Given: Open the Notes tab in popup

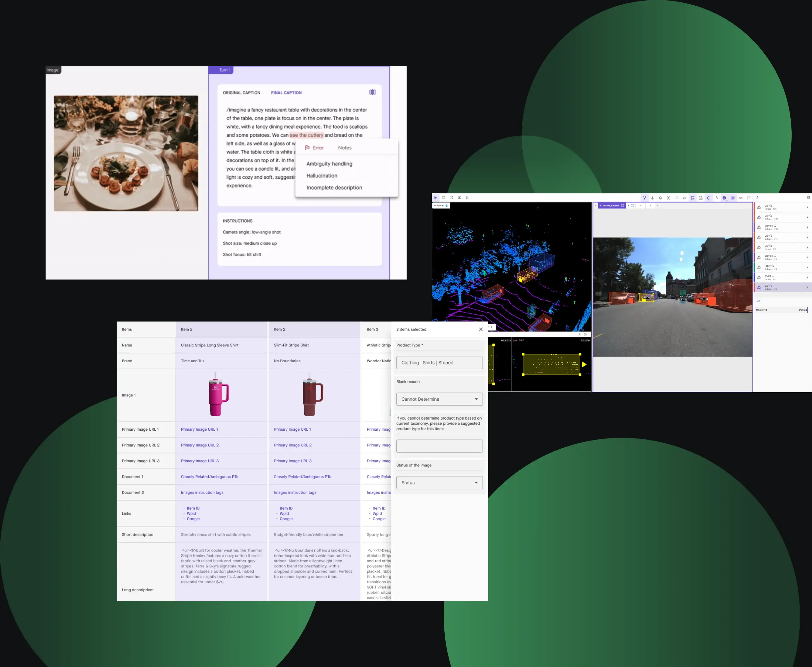Looking at the screenshot, I should (x=345, y=148).
